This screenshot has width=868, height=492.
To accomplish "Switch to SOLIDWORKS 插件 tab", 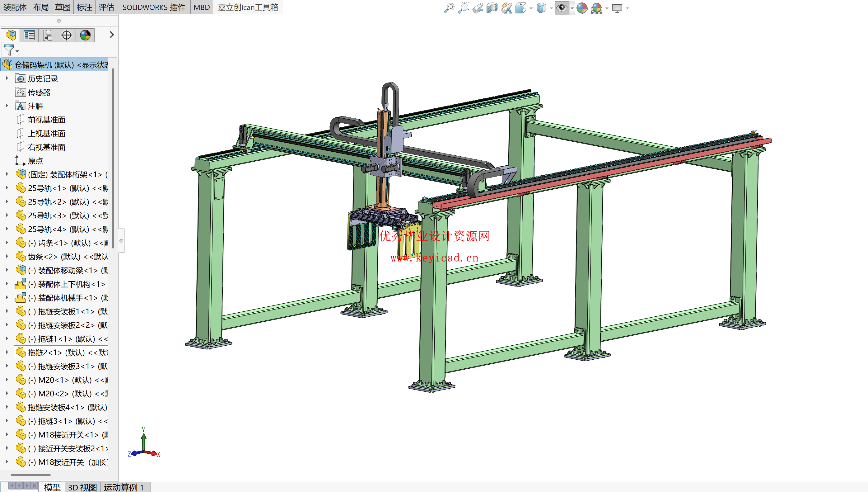I will [154, 7].
